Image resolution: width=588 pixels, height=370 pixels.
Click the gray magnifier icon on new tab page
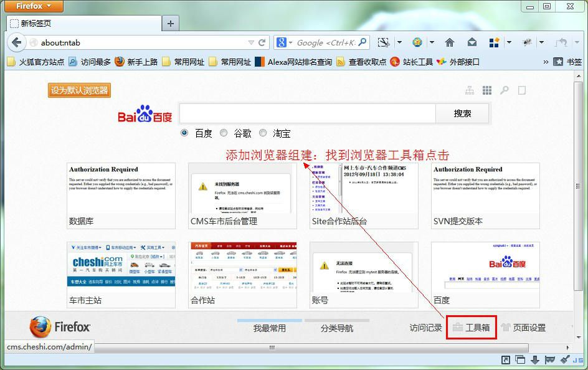click(x=505, y=90)
